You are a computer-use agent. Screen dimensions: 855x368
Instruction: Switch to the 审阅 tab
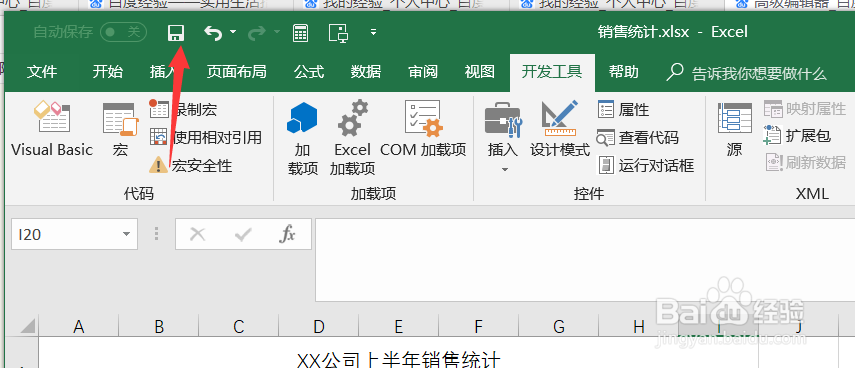[x=423, y=72]
